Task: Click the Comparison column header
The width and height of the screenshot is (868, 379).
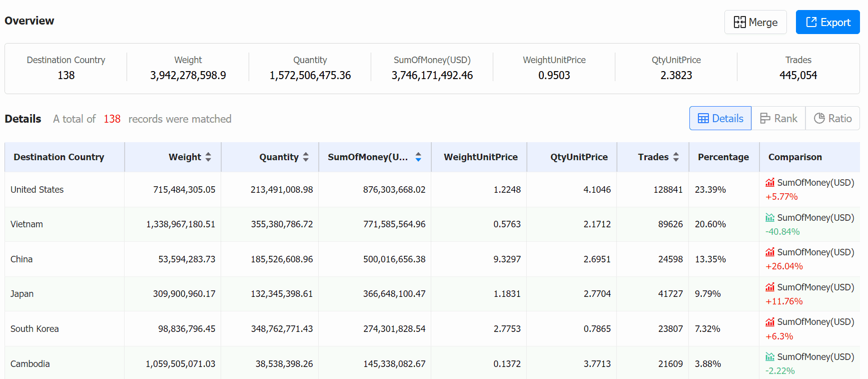Action: pyautogui.click(x=795, y=157)
